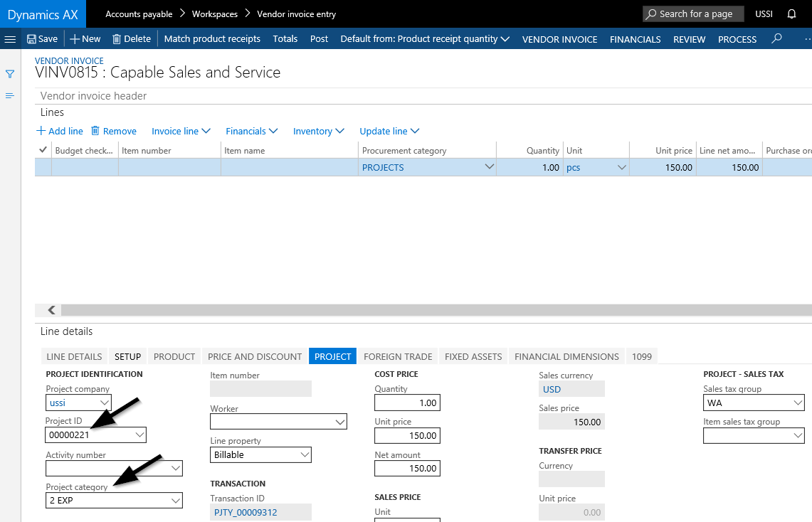
Task: Open the hamburger navigation menu
Action: [10, 39]
